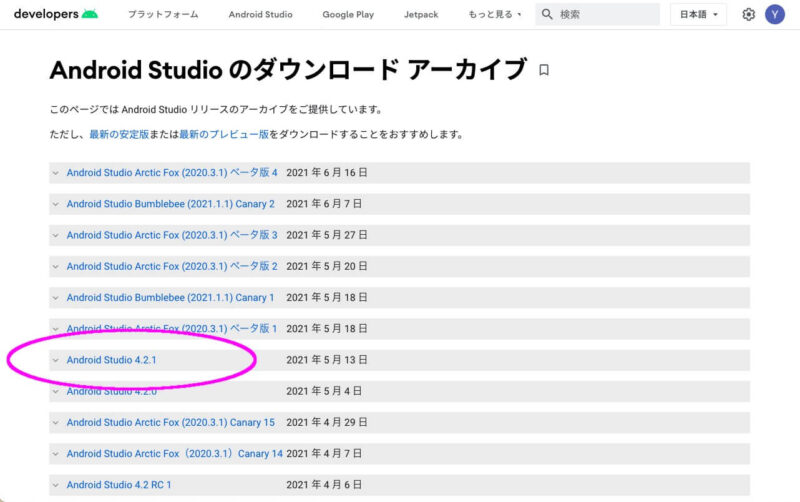Click the date 2021 年 5 月 27 日
The image size is (800, 502).
(327, 235)
